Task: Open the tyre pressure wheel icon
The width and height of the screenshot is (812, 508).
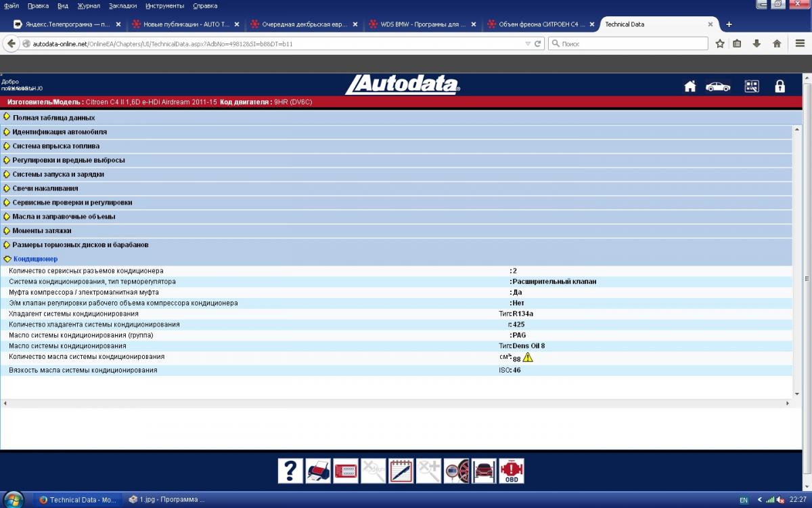Action: click(x=457, y=471)
